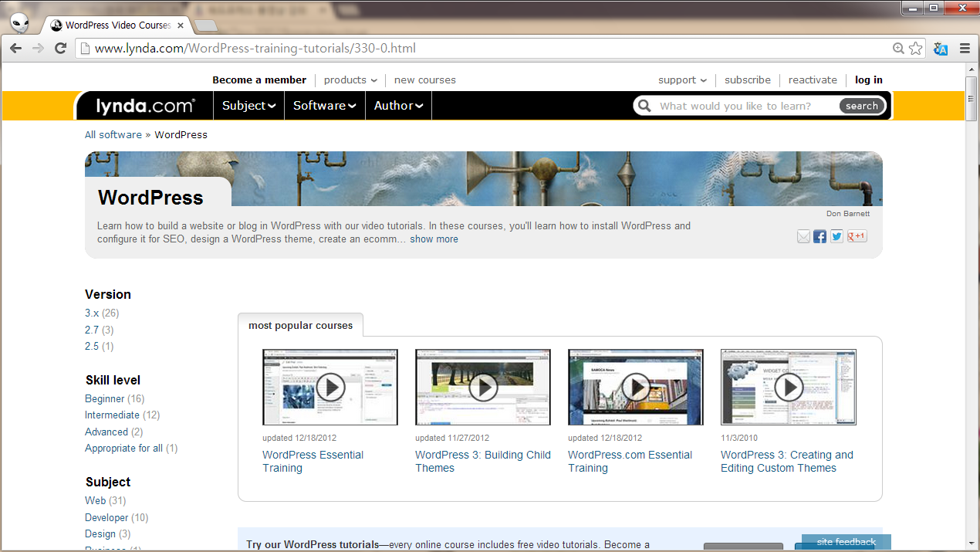Screen dimensions: 980x552
Task: Filter by version 2.5
Action: (x=92, y=346)
